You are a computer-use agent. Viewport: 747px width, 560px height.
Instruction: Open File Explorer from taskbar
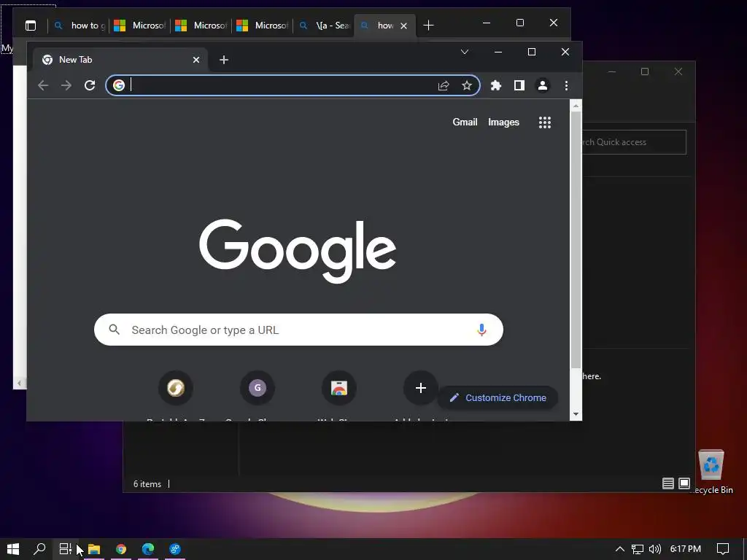(94, 549)
